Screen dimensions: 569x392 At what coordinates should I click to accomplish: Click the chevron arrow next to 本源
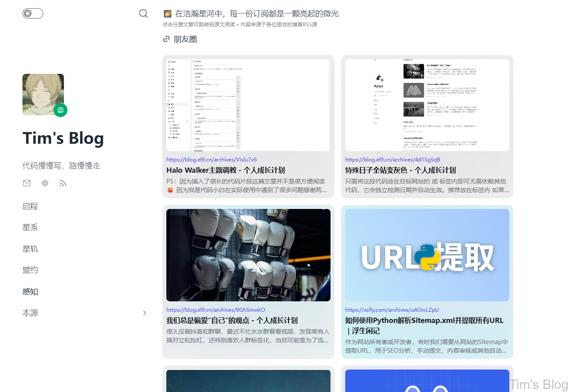tap(145, 313)
